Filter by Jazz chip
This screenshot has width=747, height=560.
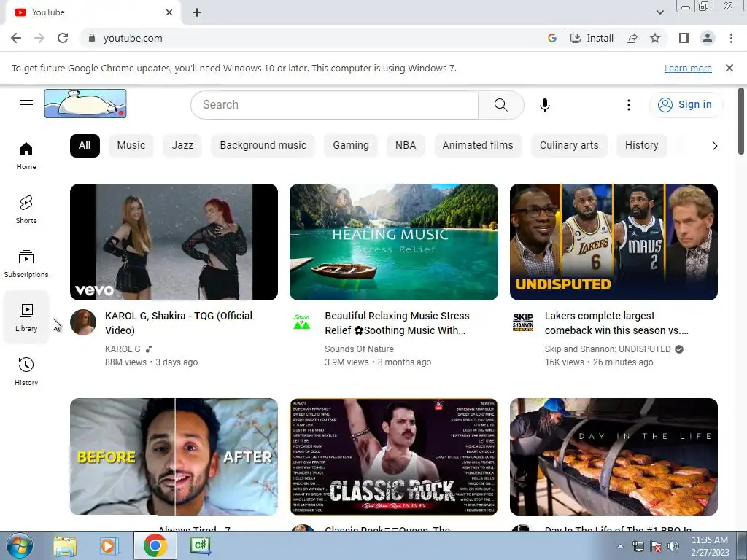[x=182, y=145]
